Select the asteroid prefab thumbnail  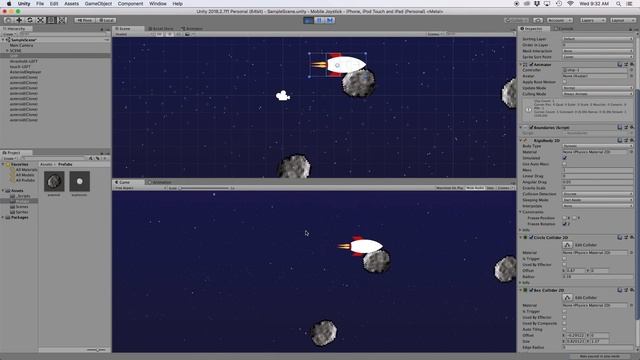(54, 181)
